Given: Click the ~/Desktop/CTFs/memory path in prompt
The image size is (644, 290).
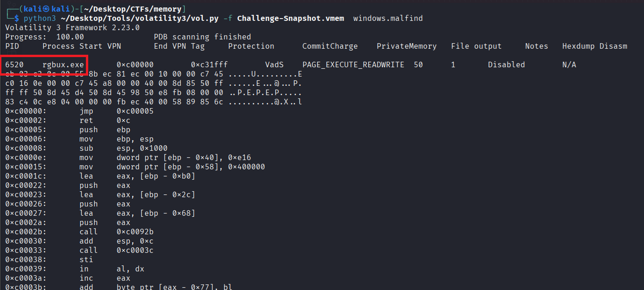Looking at the screenshot, I should point(145,9).
